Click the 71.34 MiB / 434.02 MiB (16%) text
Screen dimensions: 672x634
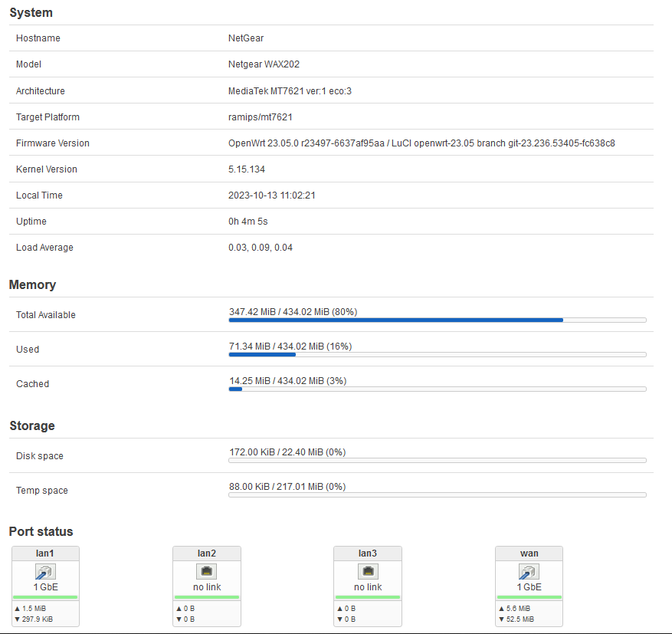[290, 347]
